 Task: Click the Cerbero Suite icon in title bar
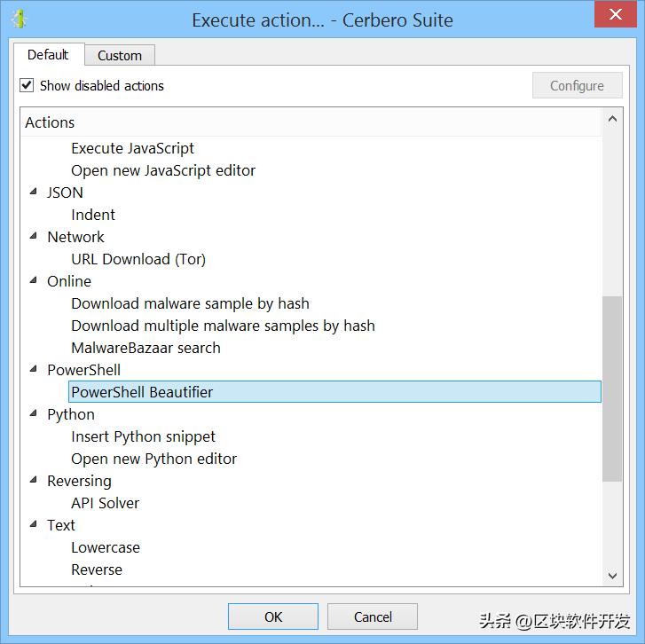click(x=19, y=19)
